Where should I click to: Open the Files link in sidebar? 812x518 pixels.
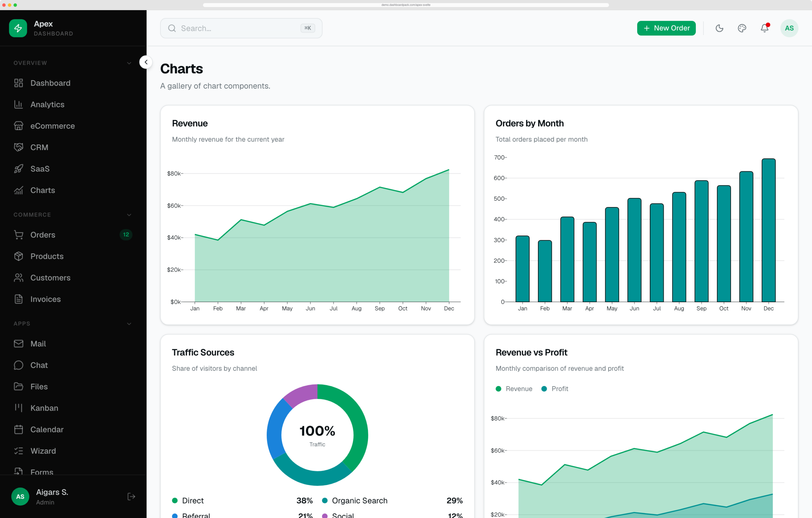73,386
